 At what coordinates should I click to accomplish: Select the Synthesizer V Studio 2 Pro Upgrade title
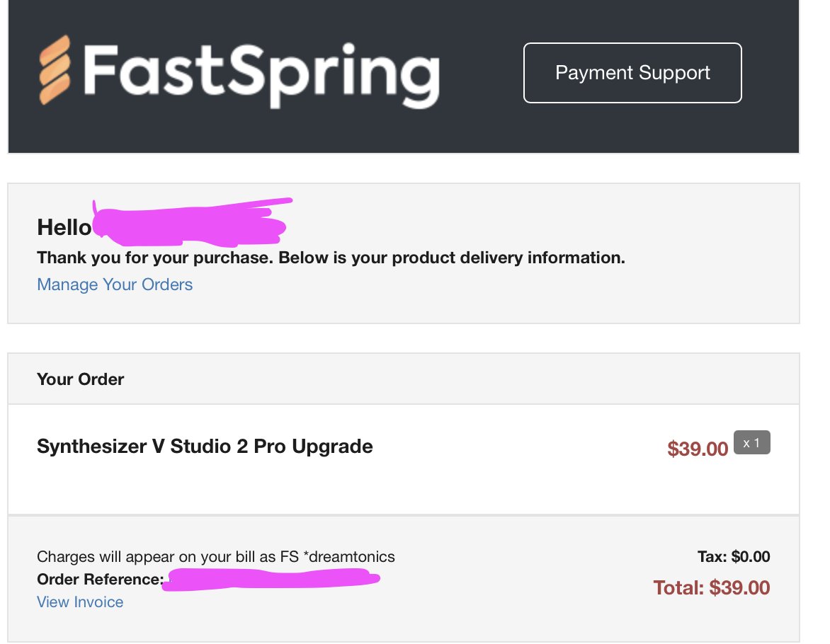coord(205,447)
